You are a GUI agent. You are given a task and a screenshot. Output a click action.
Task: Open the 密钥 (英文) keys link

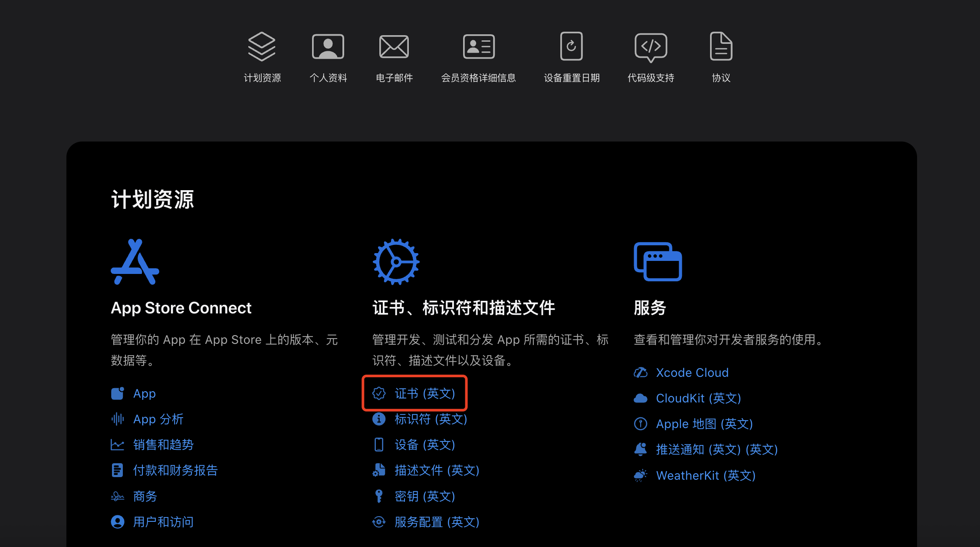tap(424, 496)
